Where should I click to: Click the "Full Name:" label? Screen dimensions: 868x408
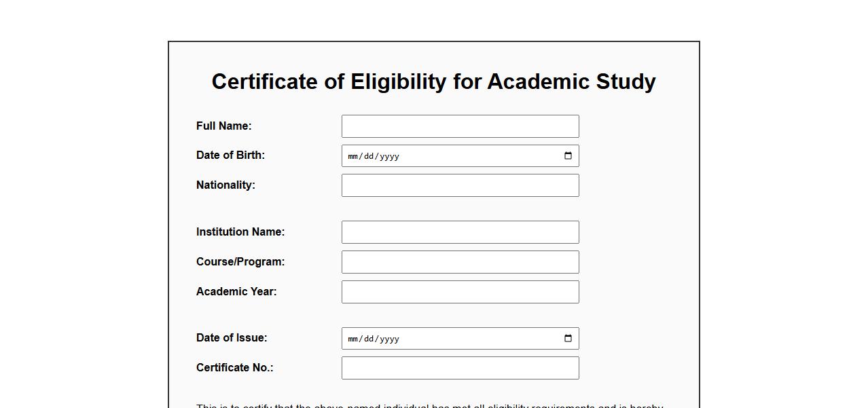click(x=223, y=126)
